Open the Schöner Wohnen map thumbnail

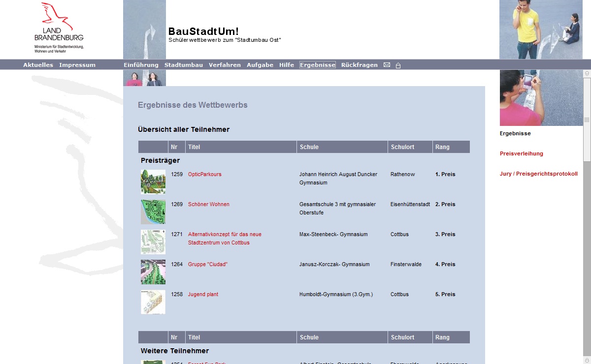tap(153, 212)
